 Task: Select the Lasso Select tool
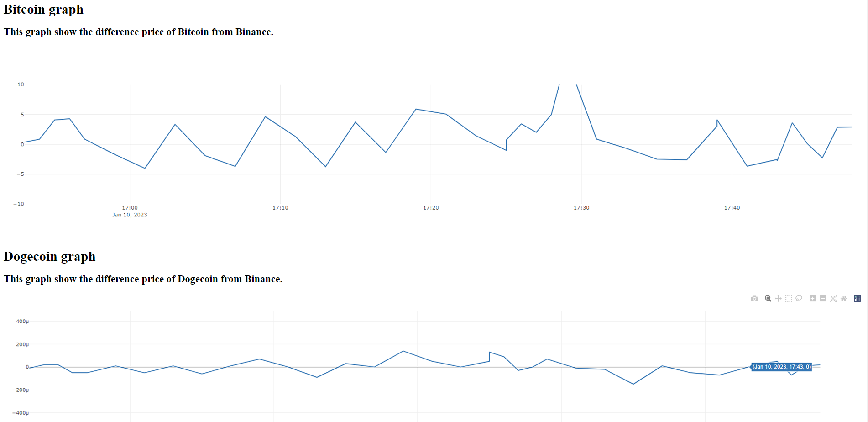(x=800, y=299)
